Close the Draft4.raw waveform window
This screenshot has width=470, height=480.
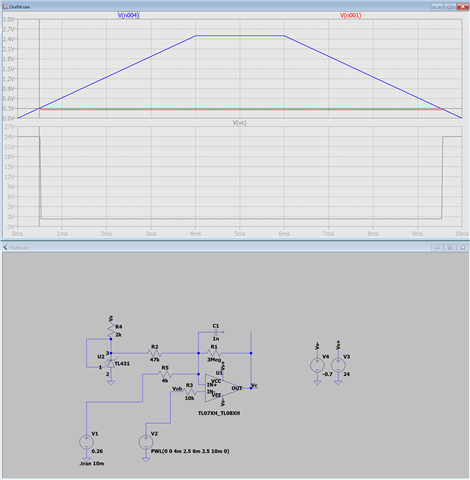[462, 6]
